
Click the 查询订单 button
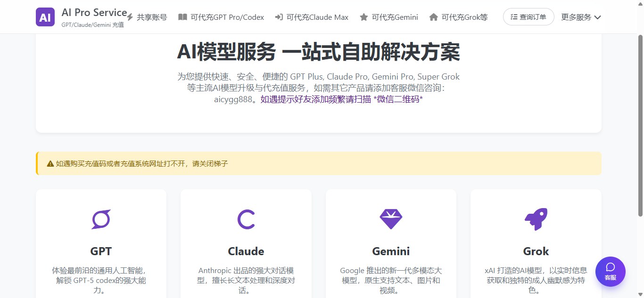pos(528,17)
